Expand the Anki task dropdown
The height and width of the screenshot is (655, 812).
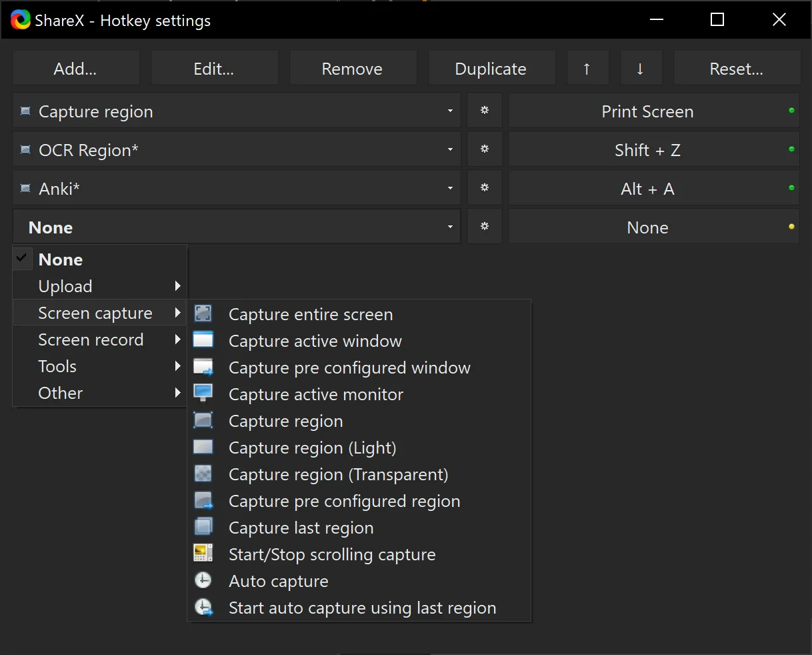pos(449,187)
